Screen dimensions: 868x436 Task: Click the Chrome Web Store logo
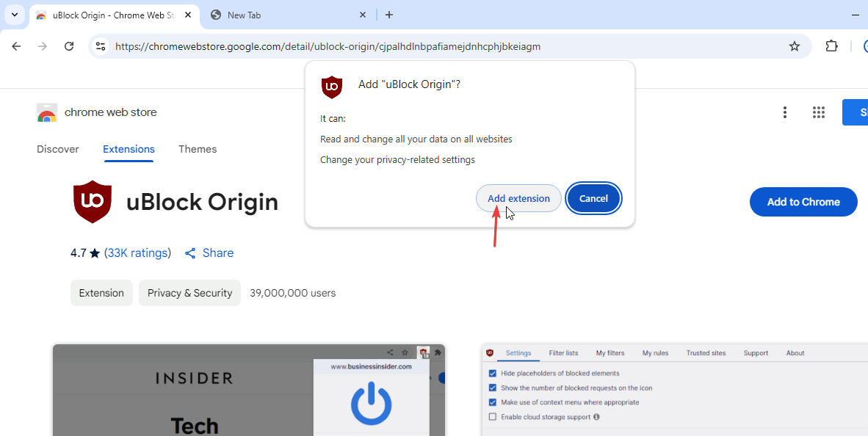(47, 112)
